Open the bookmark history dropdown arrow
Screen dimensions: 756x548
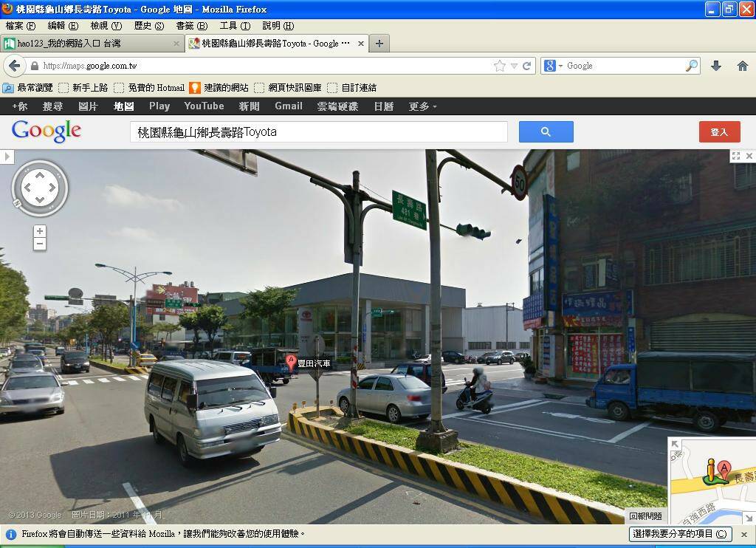pyautogui.click(x=514, y=66)
